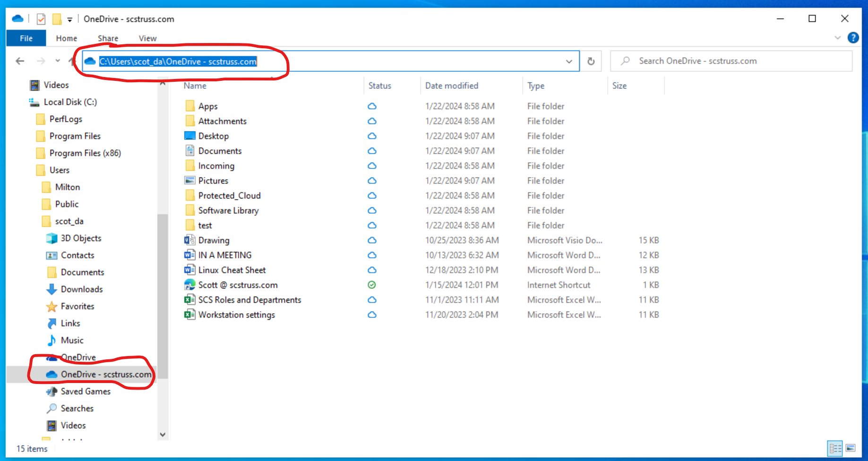The width and height of the screenshot is (868, 461).
Task: Select Favorites in the navigation pane
Action: click(77, 306)
